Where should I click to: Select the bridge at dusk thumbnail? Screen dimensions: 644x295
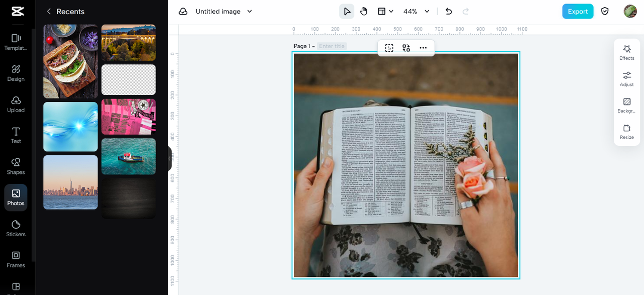click(129, 43)
